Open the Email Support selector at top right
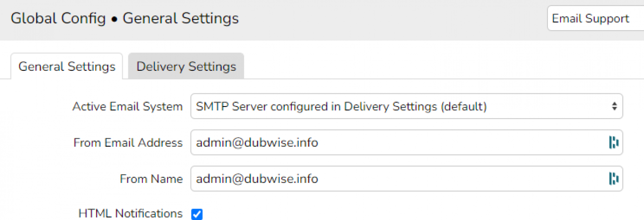This screenshot has height=220, width=644. (596, 19)
